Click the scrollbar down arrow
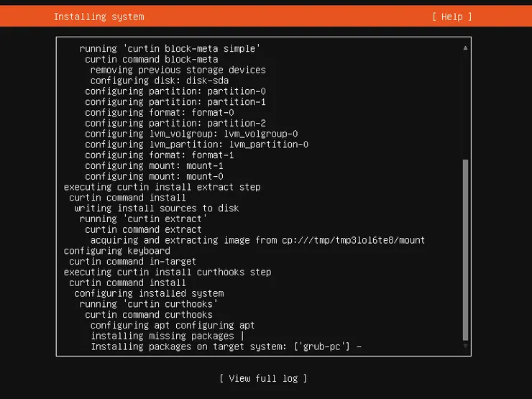Screen dimensions: 532x399 pos(465,347)
